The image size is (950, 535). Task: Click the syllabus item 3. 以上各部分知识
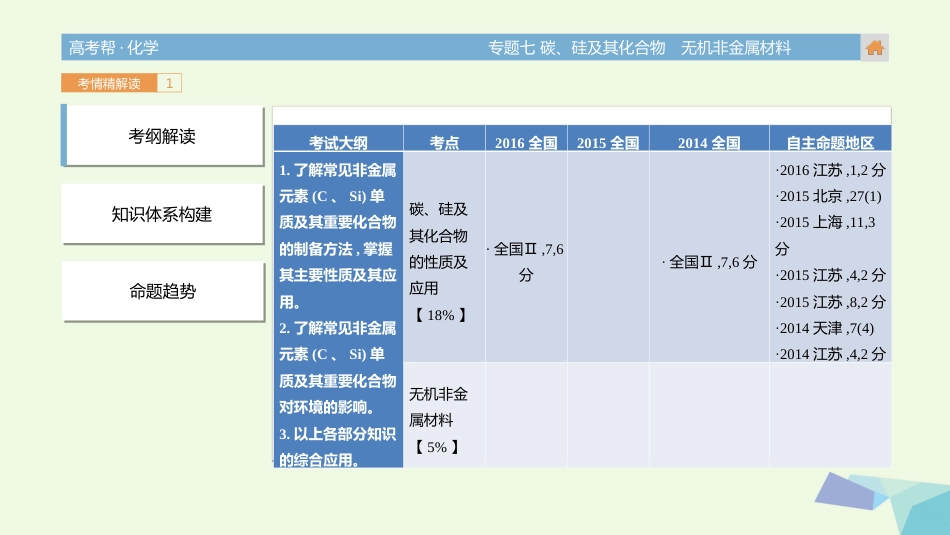337,434
